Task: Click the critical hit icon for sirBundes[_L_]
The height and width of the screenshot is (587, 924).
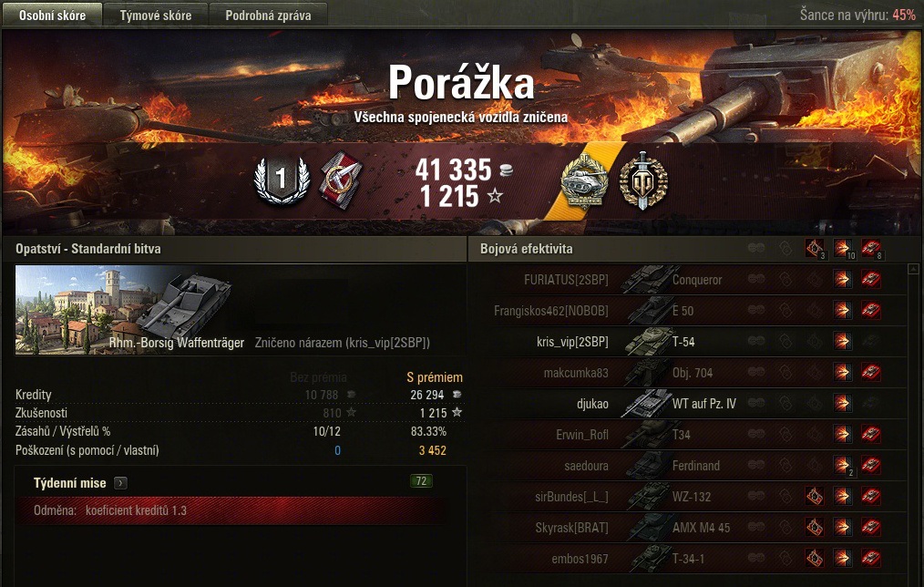Action: tap(815, 497)
